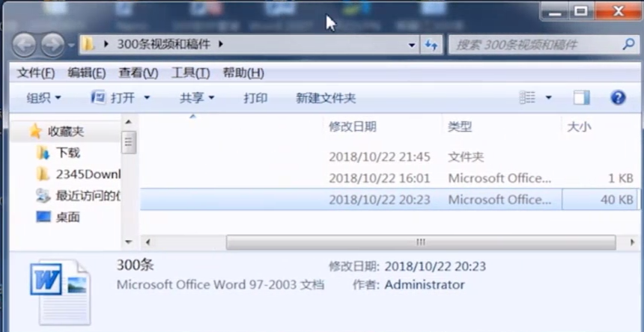Select the 300条视频和稿件 breadcrumb segment
This screenshot has height=332, width=644.
tap(164, 44)
